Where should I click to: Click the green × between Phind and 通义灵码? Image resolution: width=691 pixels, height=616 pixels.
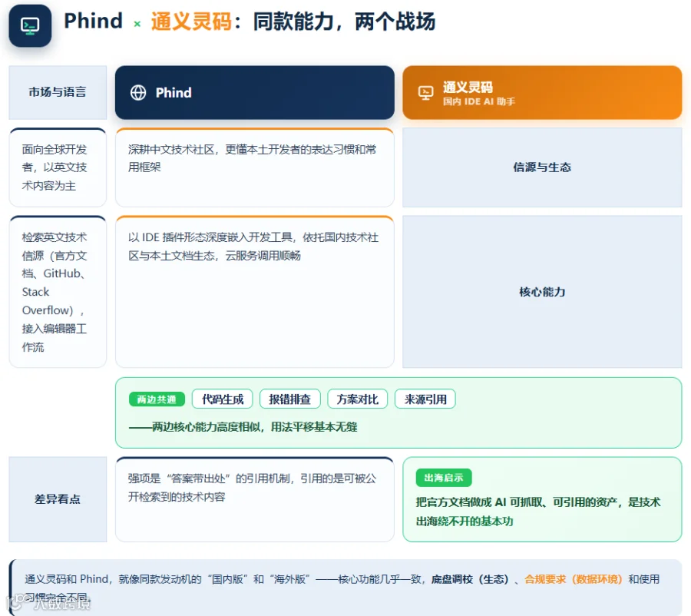[137, 24]
